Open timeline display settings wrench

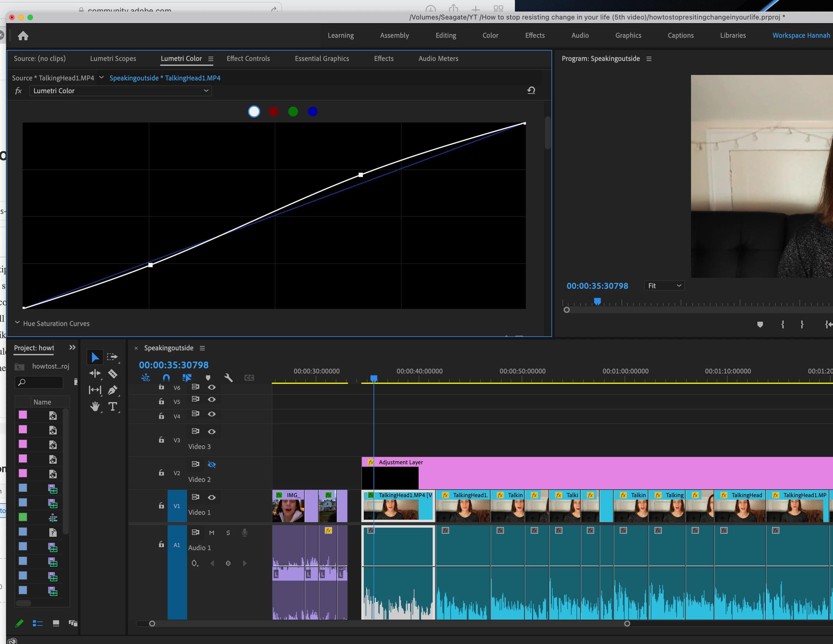pyautogui.click(x=229, y=378)
